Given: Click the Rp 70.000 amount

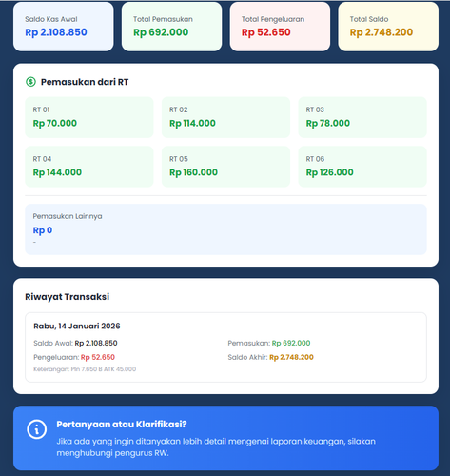Looking at the screenshot, I should 55,123.
